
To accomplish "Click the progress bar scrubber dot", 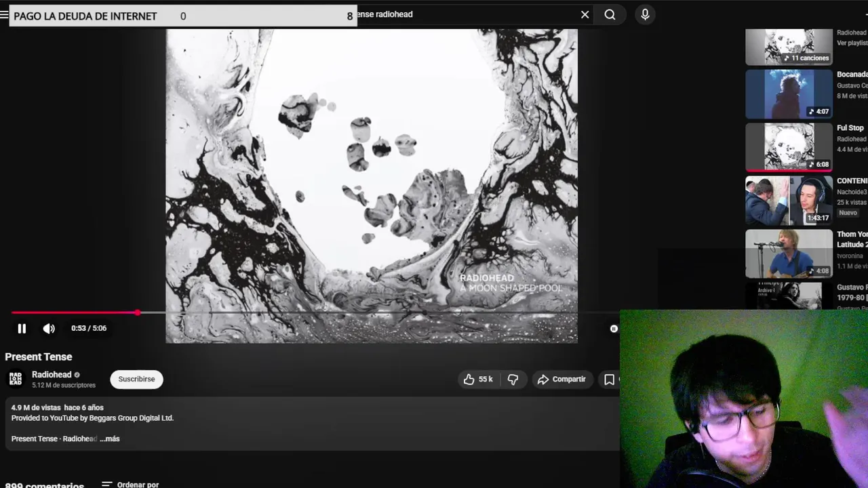I will click(x=138, y=312).
